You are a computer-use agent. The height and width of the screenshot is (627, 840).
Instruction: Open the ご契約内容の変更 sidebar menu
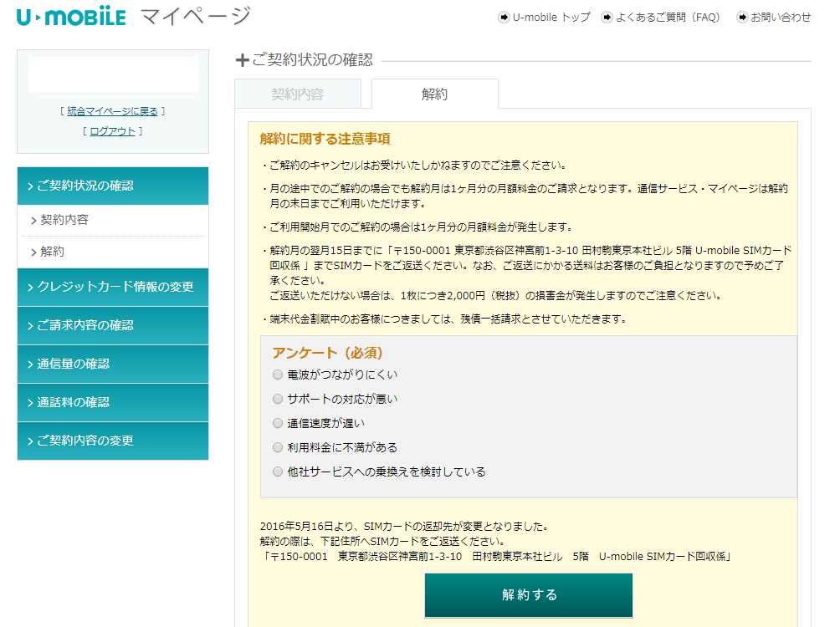tap(112, 441)
